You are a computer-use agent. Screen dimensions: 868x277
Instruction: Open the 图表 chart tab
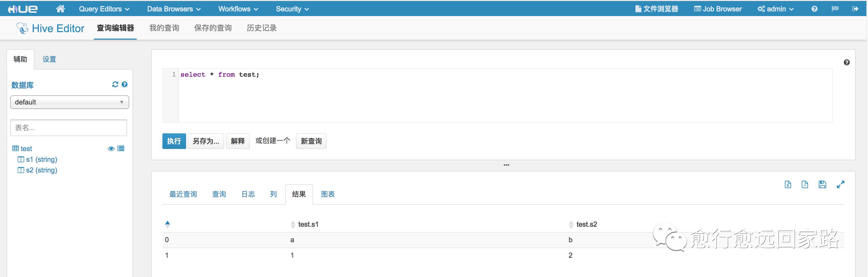[328, 194]
